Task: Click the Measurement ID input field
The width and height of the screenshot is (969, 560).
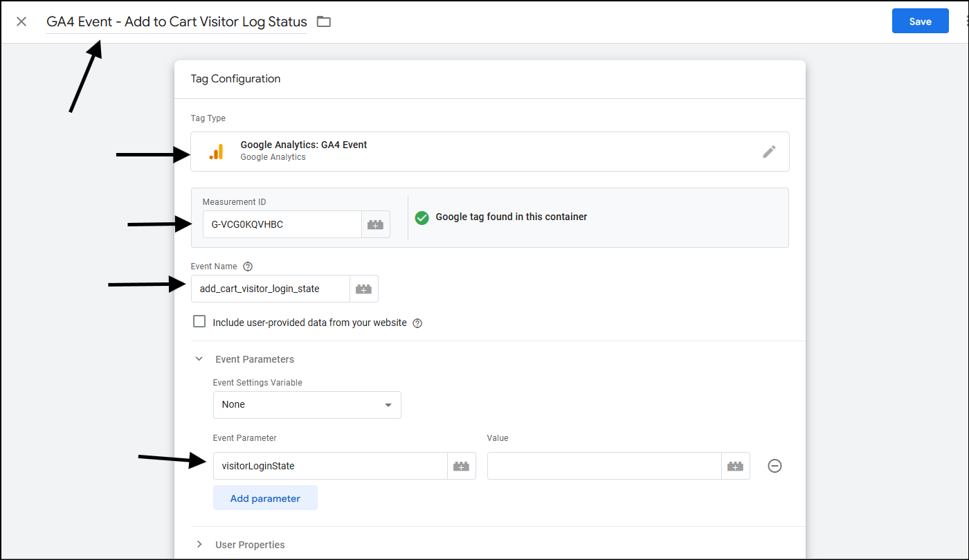Action: click(x=282, y=224)
